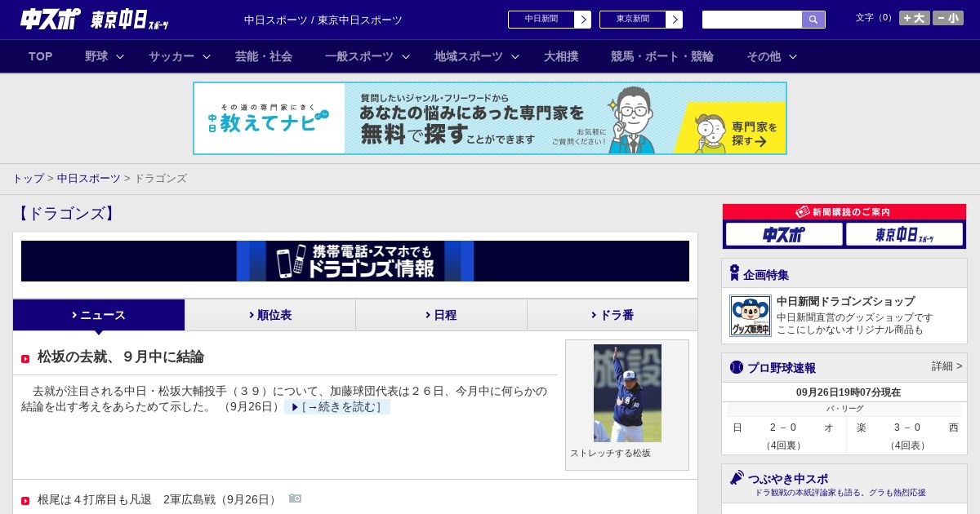980x514 pixels.
Task: Click the 教えてナビ banner advertisement
Action: (490, 118)
